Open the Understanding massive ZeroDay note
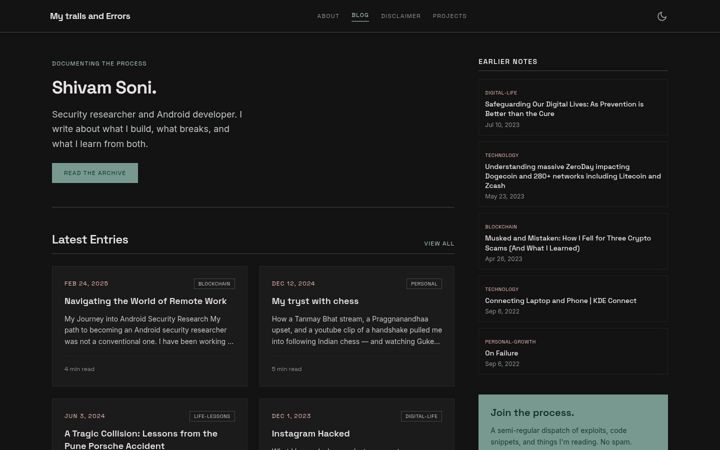720x450 pixels. [x=573, y=176]
